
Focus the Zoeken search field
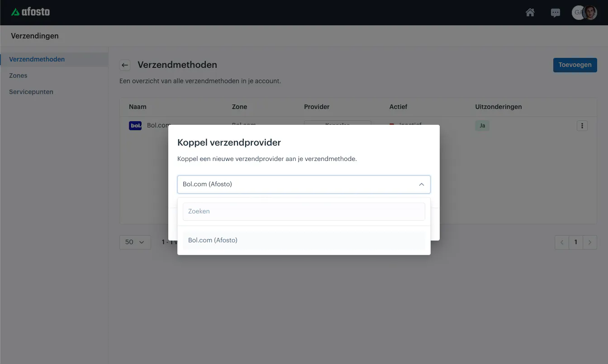click(x=304, y=211)
